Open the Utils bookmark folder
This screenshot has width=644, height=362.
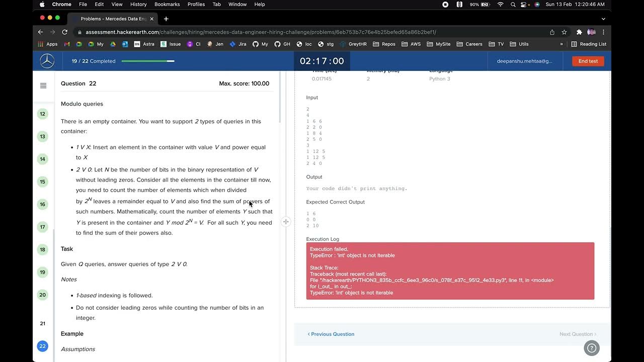(519, 44)
